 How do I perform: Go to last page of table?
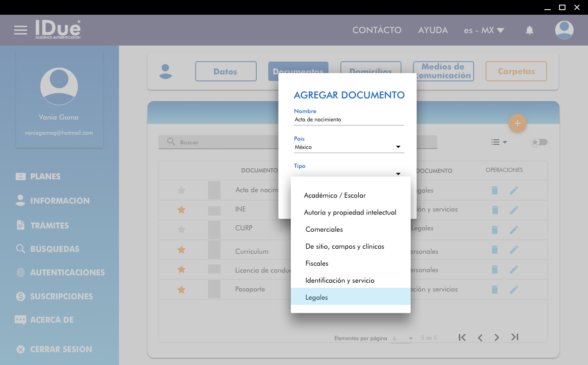click(514, 337)
